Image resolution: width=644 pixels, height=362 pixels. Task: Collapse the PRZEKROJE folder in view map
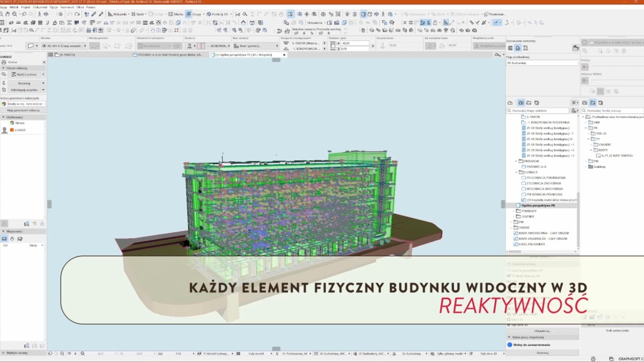pyautogui.click(x=517, y=161)
